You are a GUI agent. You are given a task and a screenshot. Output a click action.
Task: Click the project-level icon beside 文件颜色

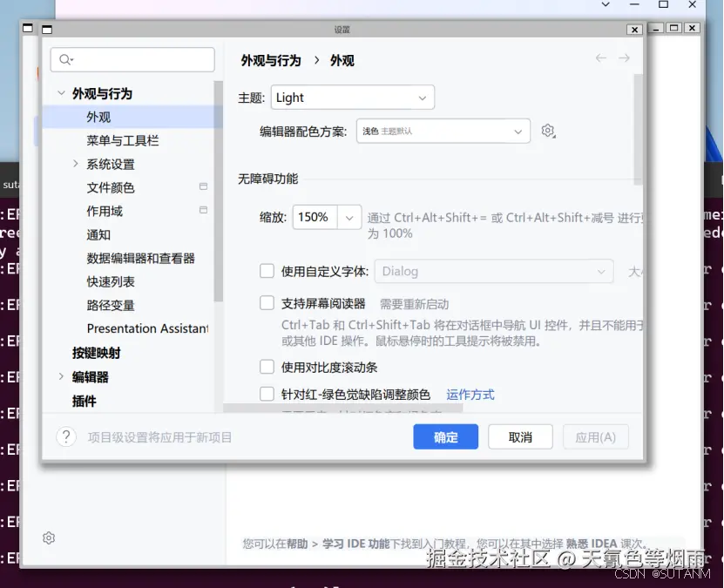pos(202,186)
